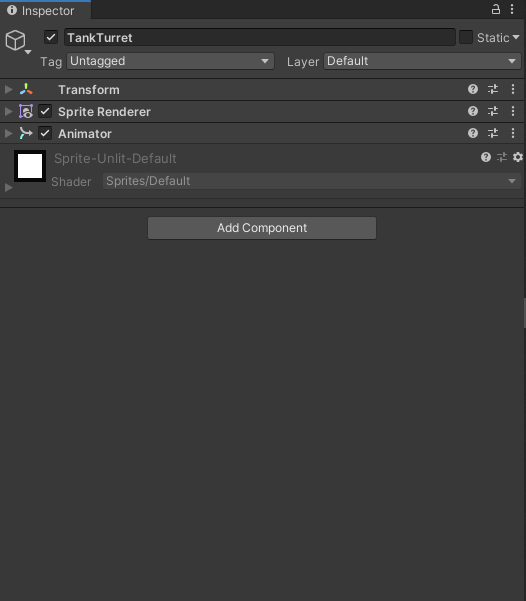Select the Inspector tab

(45, 10)
